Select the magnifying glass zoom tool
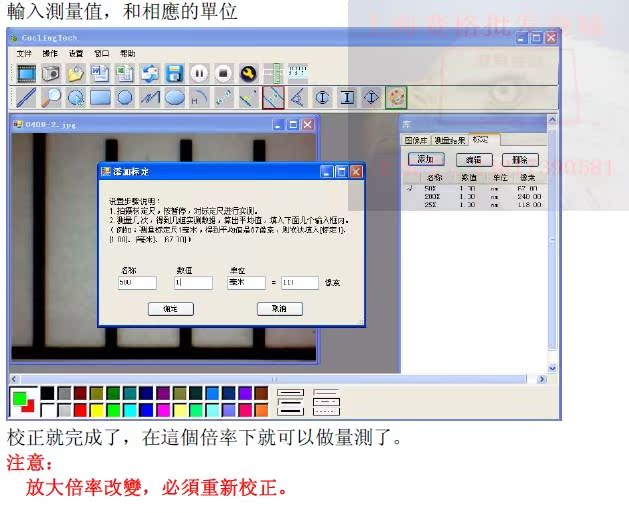The image size is (629, 513). point(51,97)
